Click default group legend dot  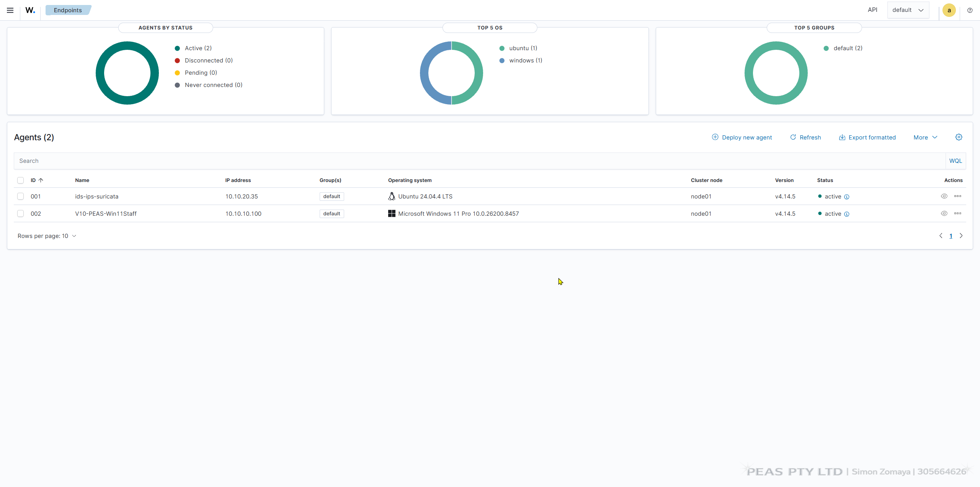tap(826, 48)
